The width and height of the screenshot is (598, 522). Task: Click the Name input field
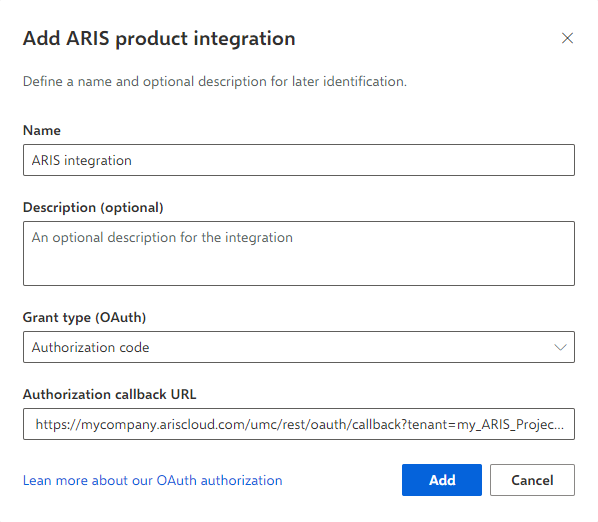(299, 160)
